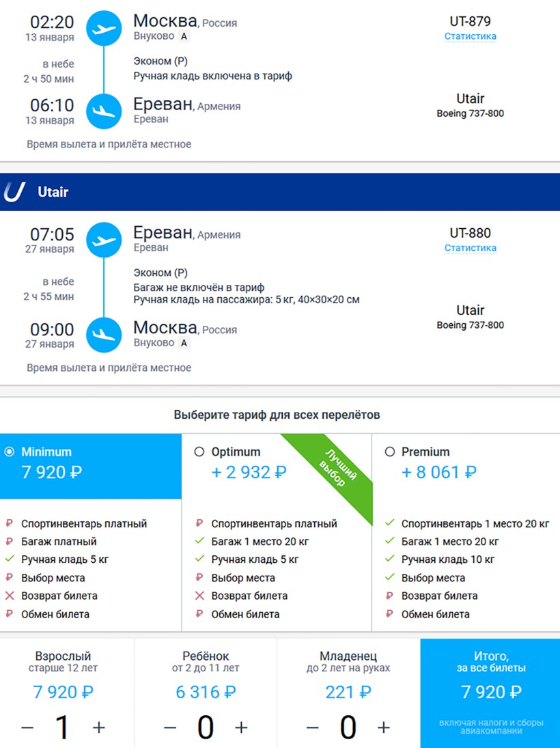Viewport: 560px width, 748px height.
Task: Open 'Статистика' link for flight UT-879
Action: [471, 36]
